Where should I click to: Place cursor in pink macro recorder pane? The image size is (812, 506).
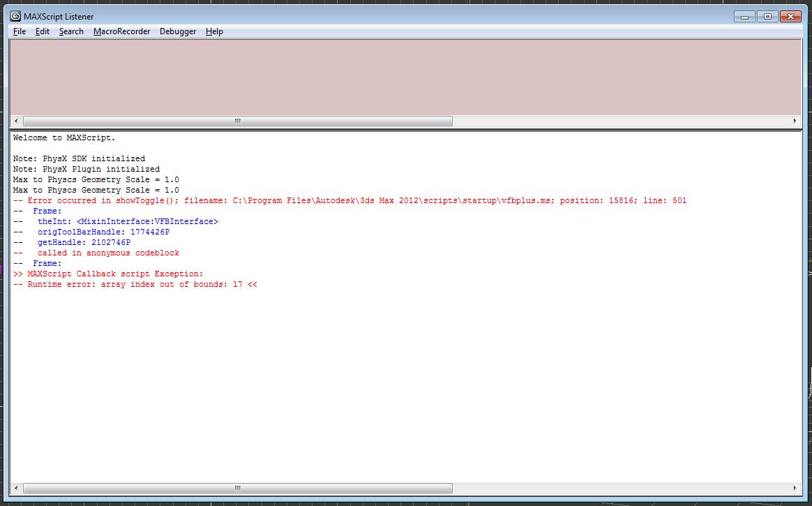click(405, 77)
